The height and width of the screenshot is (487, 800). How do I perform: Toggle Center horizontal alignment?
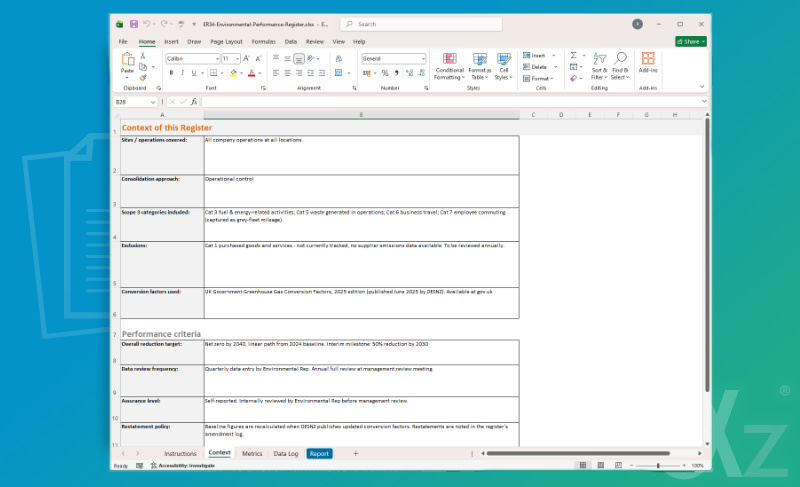(x=287, y=73)
